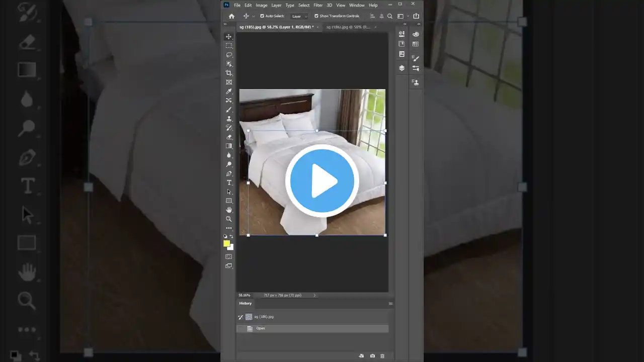The width and height of the screenshot is (644, 362).
Task: Open the History panel flyout menu
Action: click(x=390, y=304)
